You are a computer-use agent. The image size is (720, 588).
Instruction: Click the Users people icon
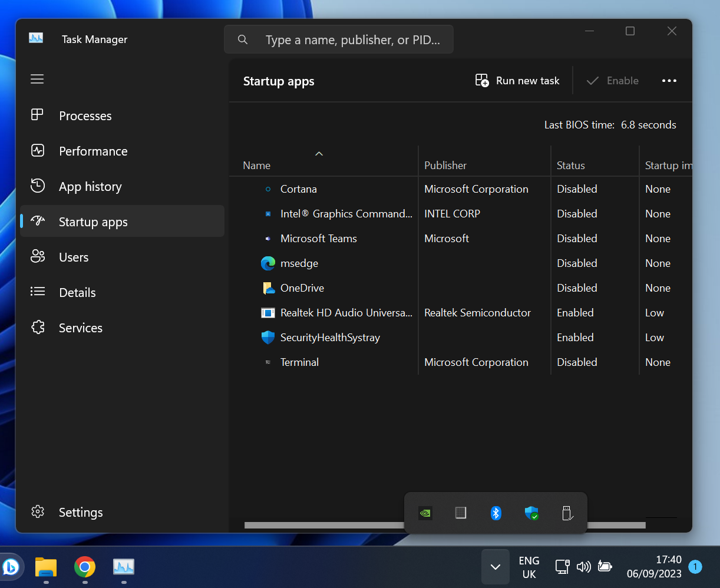[38, 256]
